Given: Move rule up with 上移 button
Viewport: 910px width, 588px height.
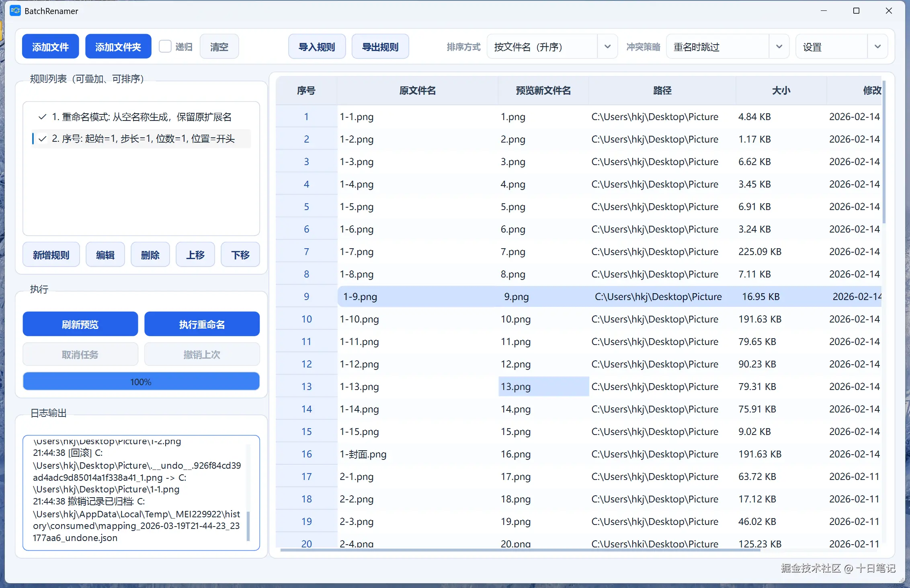Looking at the screenshot, I should [x=195, y=255].
